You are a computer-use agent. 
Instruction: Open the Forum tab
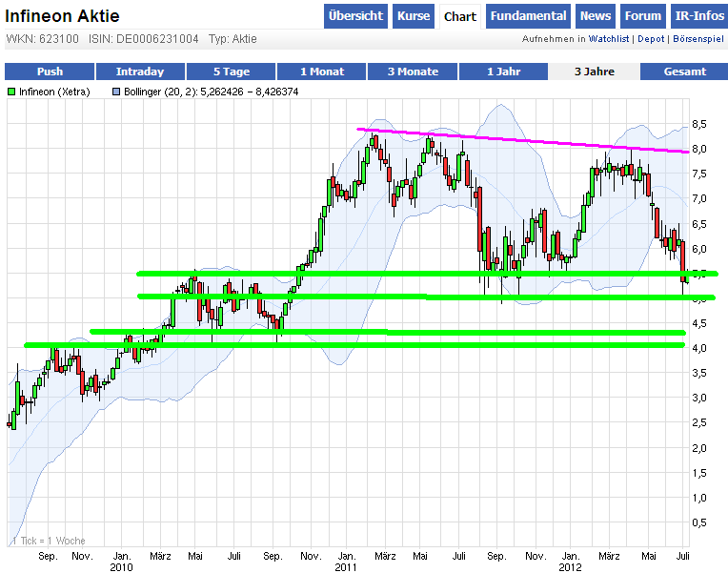tap(643, 16)
